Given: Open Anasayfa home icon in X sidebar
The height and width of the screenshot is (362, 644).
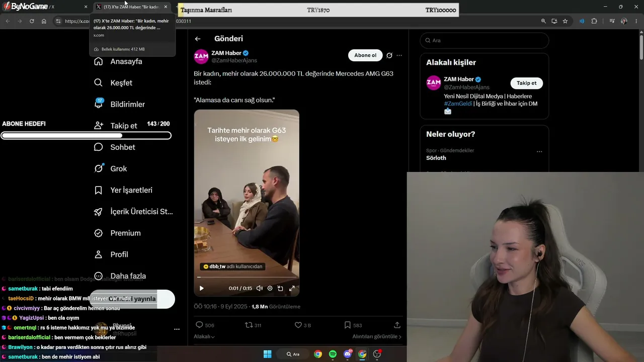Looking at the screenshot, I should pos(99,61).
